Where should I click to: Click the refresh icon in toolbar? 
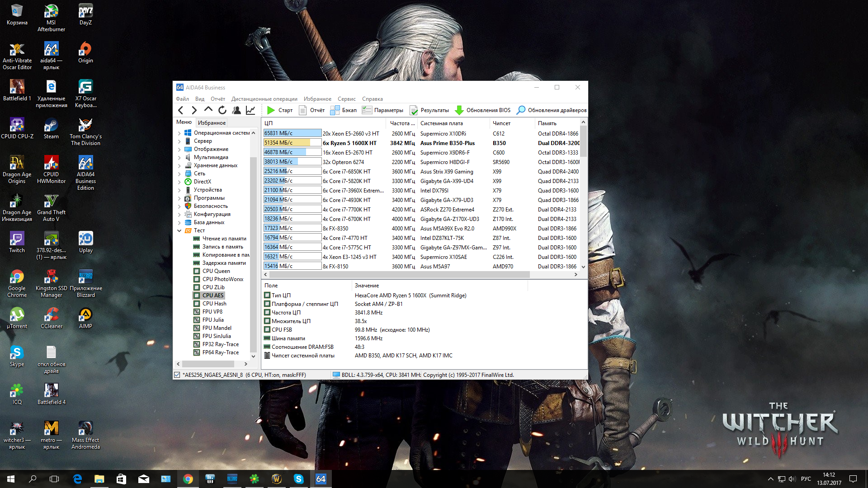click(222, 110)
